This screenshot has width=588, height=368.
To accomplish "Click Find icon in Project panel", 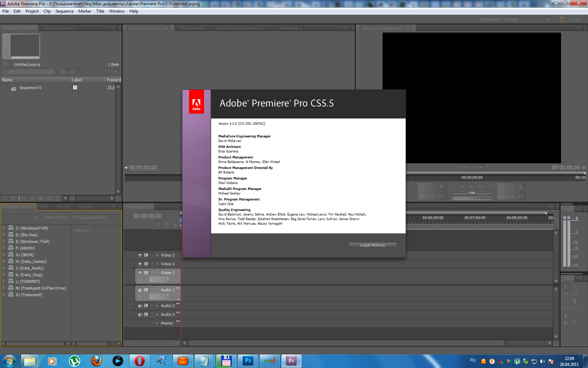I will 33,198.
